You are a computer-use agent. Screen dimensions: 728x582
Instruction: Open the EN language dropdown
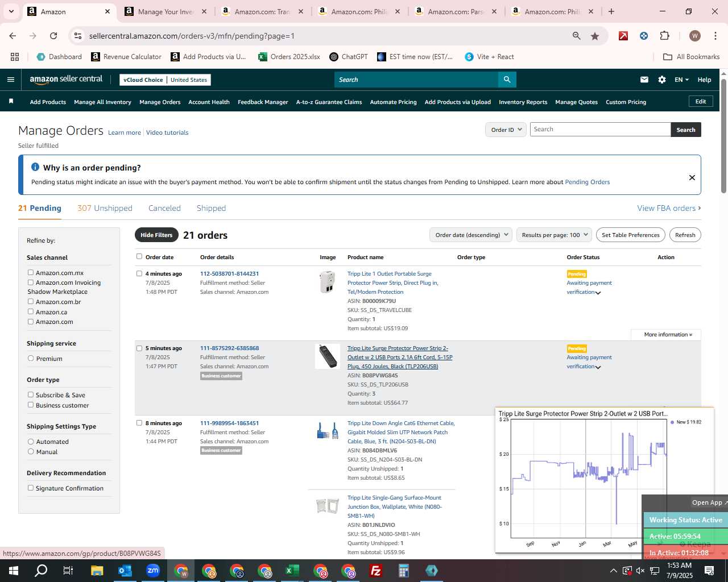coord(681,80)
